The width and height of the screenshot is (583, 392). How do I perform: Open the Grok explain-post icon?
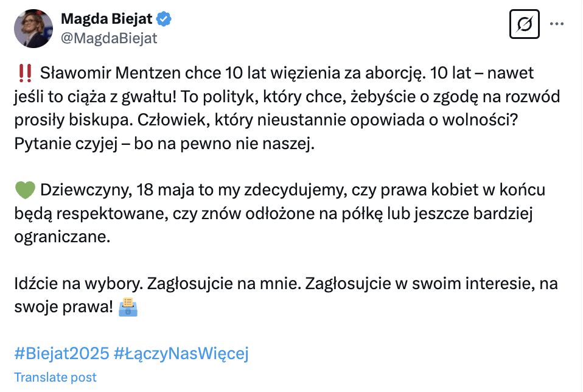tap(524, 25)
